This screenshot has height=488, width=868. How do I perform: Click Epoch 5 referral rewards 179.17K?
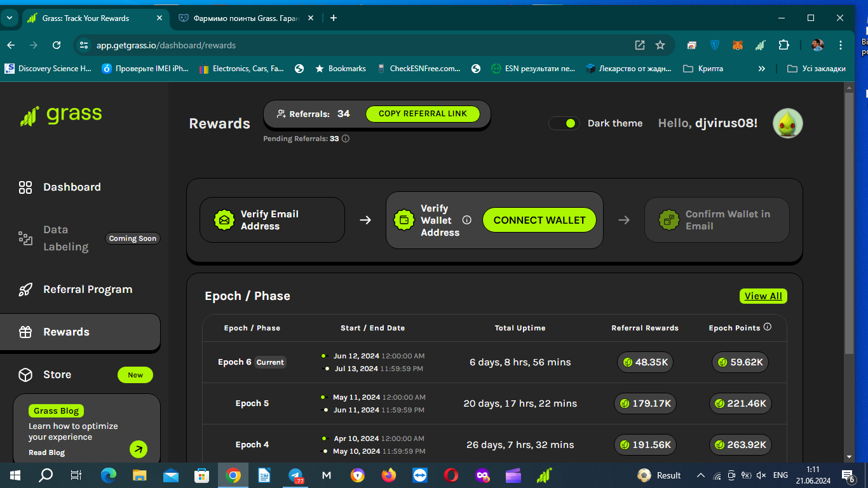click(x=645, y=403)
